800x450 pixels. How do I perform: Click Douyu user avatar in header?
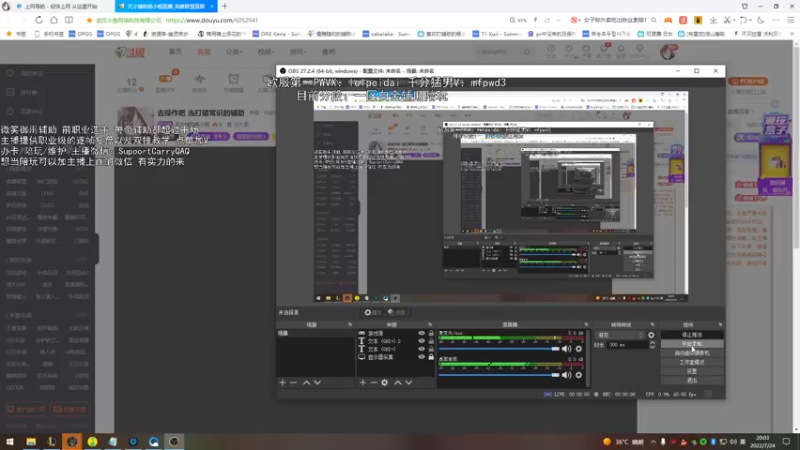pos(668,52)
